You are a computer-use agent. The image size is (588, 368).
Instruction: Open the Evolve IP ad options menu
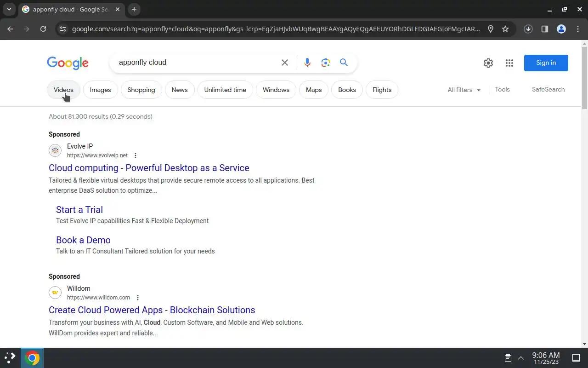click(135, 155)
